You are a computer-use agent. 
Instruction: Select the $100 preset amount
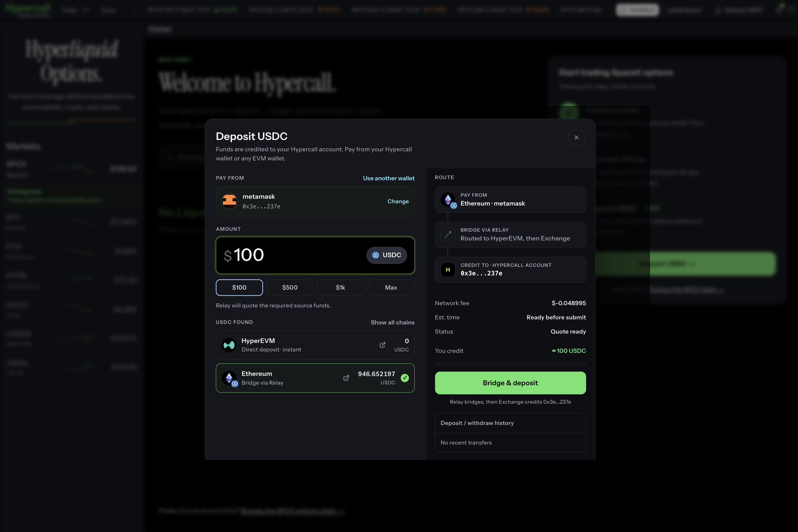[x=239, y=288]
